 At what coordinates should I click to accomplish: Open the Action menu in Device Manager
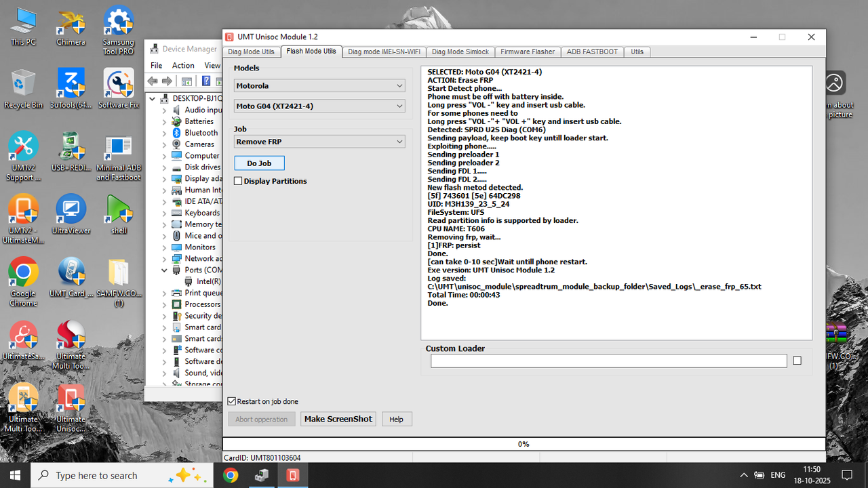click(183, 65)
